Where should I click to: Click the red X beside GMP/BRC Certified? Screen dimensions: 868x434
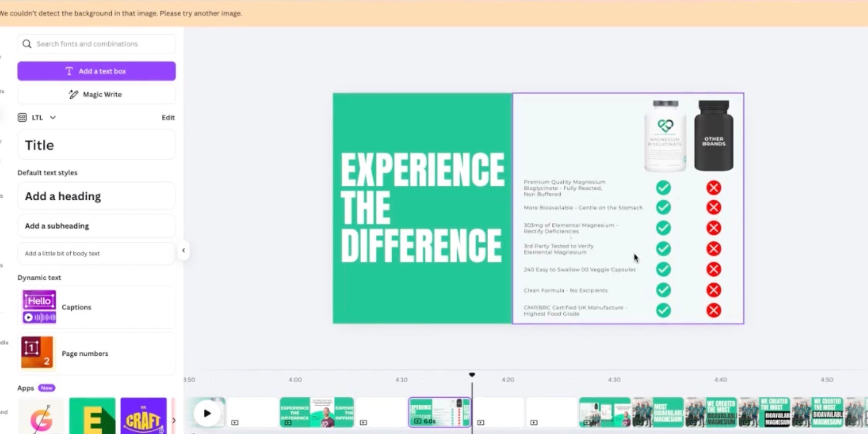(714, 310)
